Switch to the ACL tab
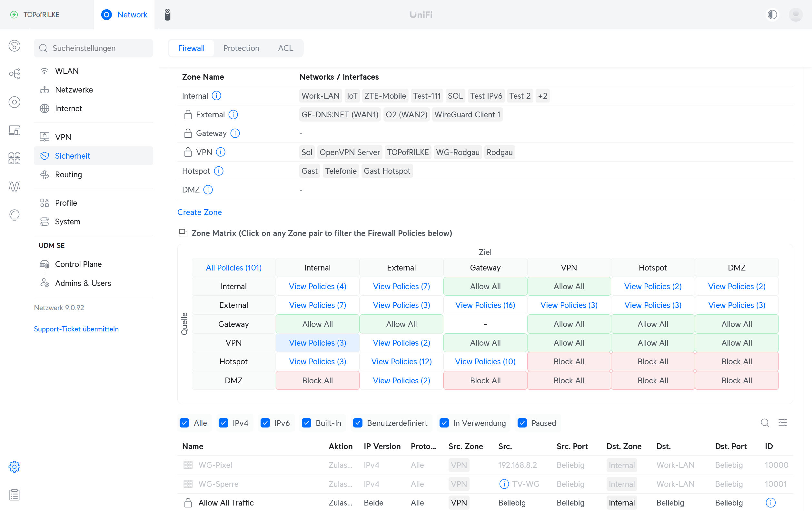The height and width of the screenshot is (511, 812). (x=286, y=48)
